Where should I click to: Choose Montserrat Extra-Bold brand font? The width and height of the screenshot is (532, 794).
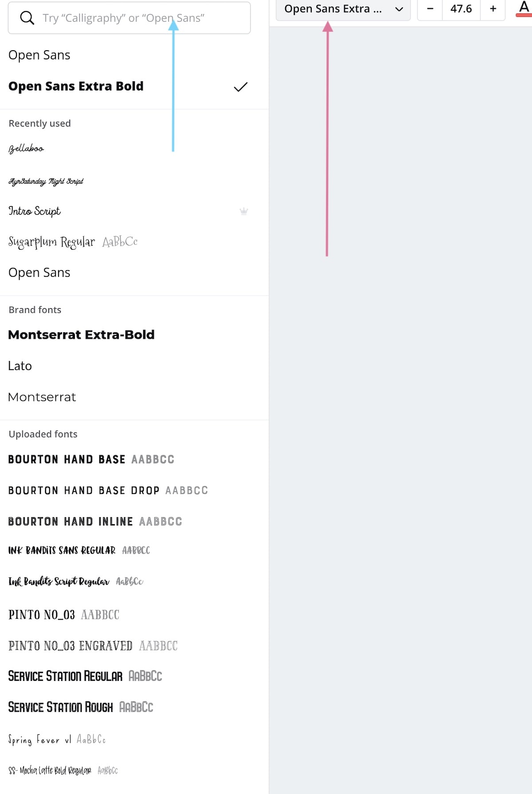81,335
